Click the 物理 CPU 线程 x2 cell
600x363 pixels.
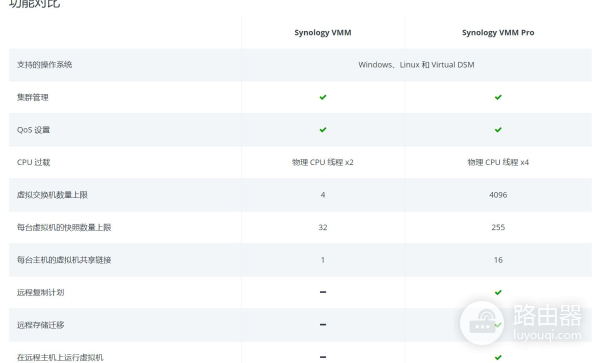click(x=323, y=162)
